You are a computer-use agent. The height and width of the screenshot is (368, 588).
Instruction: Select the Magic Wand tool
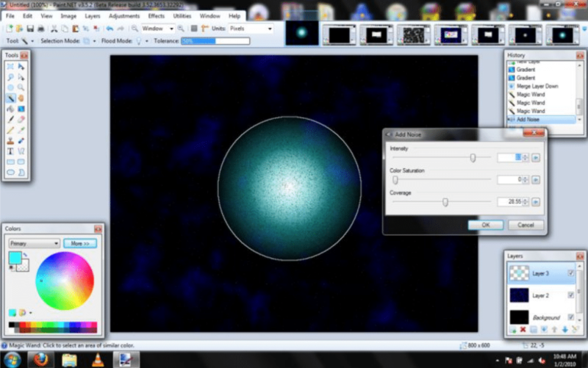click(10, 98)
